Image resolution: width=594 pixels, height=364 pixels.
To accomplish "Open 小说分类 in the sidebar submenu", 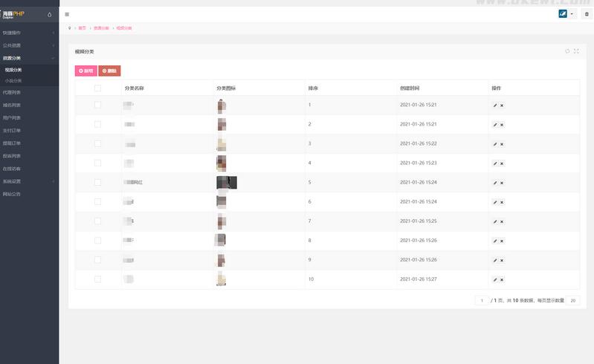I will pos(13,80).
